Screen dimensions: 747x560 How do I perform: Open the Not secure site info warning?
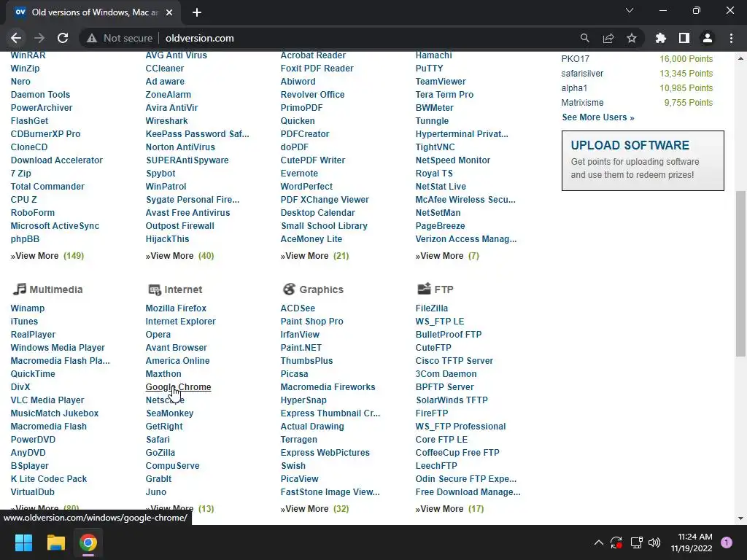120,38
